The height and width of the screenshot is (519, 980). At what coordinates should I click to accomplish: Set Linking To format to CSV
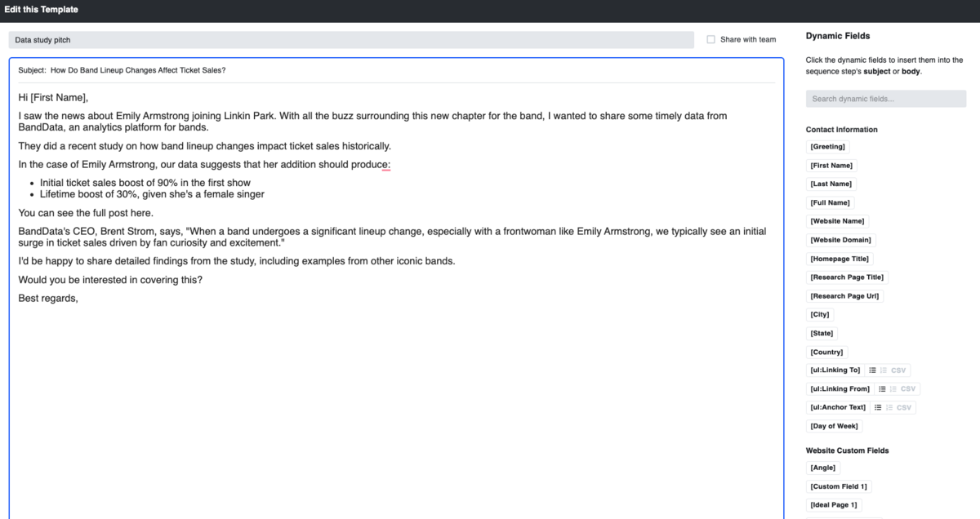tap(898, 370)
